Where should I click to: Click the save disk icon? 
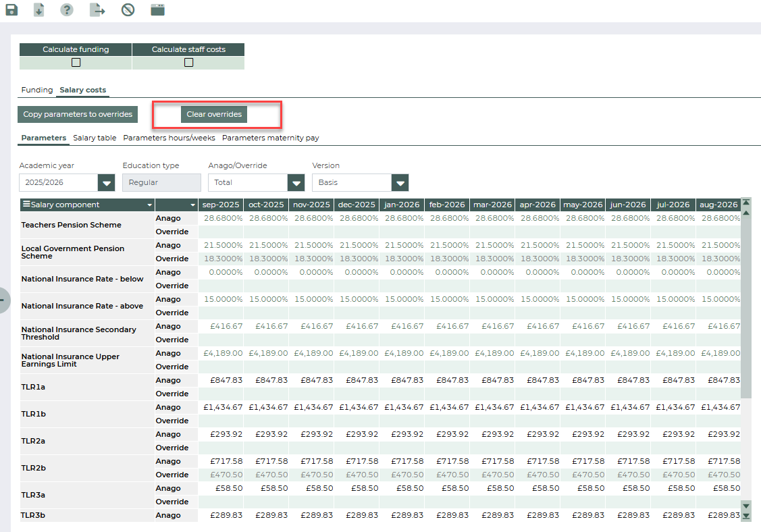coord(11,10)
